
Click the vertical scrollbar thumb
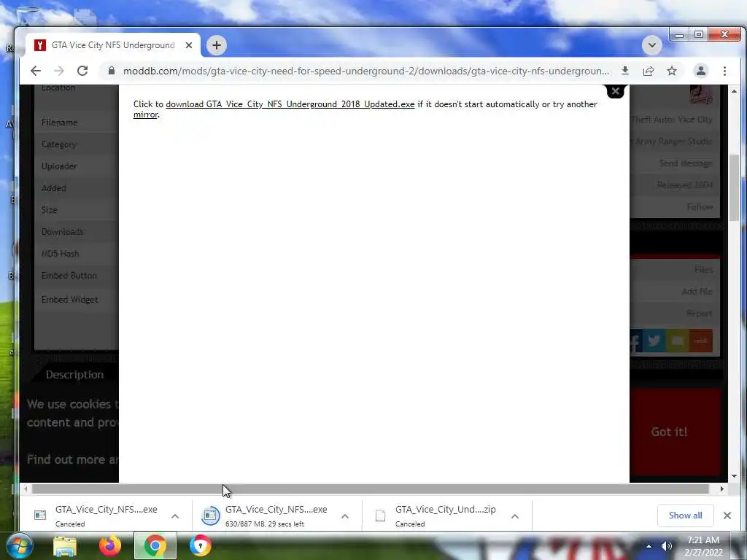click(734, 187)
